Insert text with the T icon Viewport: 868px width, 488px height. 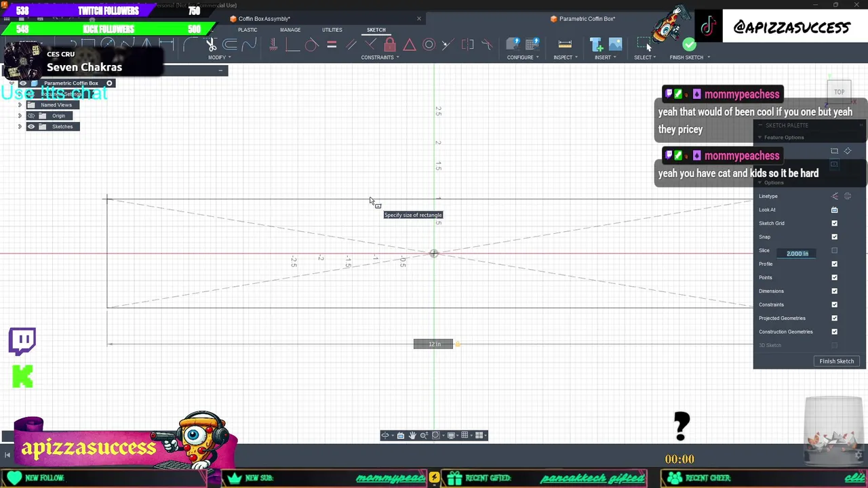point(596,45)
